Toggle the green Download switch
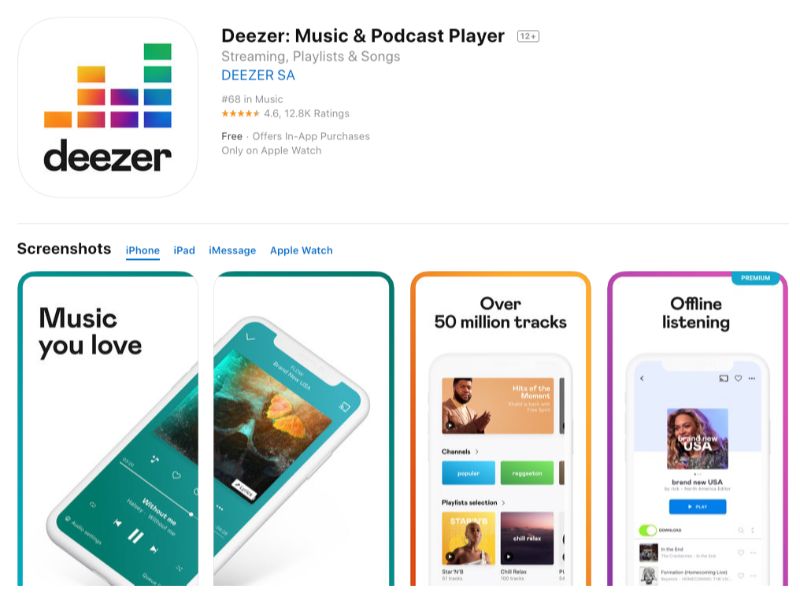800x600 pixels. coord(647,530)
